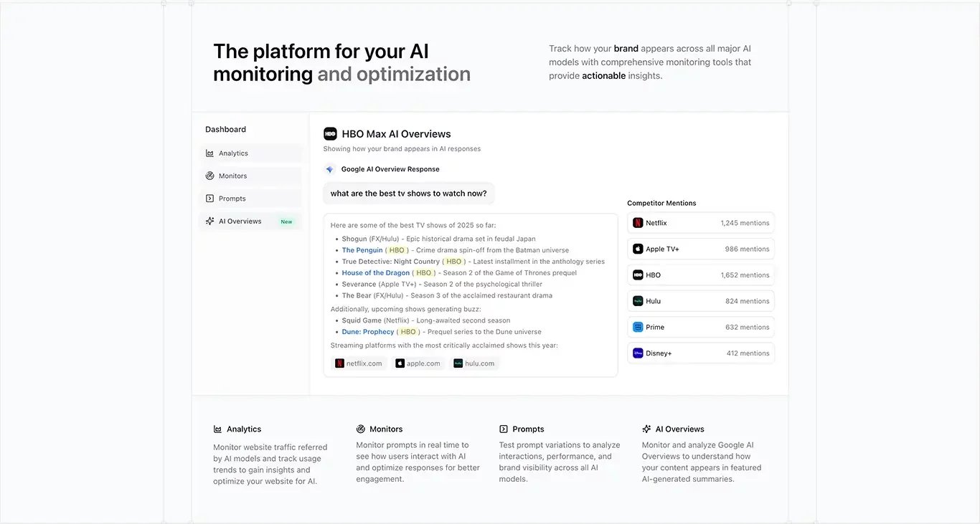Select the Hulu 824 mentions count

(747, 301)
